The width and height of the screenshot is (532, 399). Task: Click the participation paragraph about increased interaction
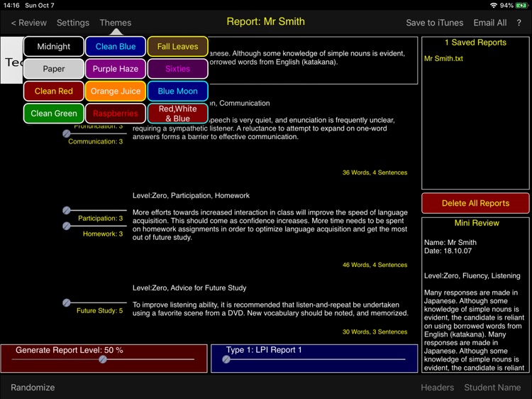270,225
